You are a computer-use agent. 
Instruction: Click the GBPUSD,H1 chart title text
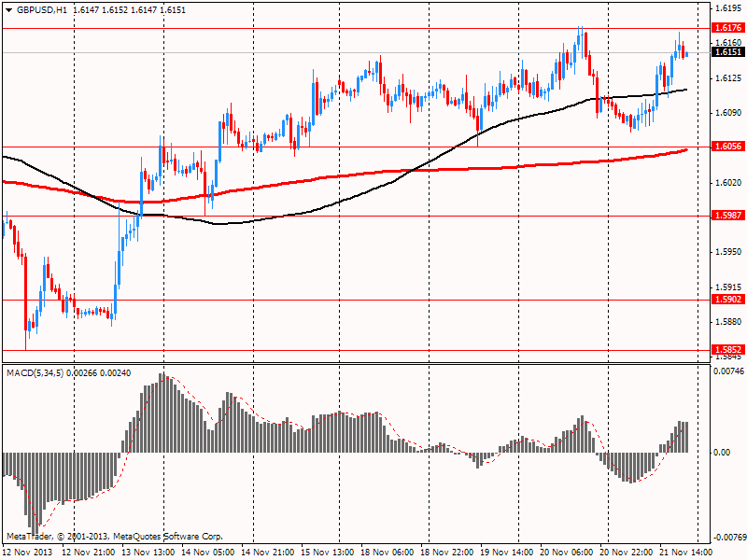coord(41,10)
